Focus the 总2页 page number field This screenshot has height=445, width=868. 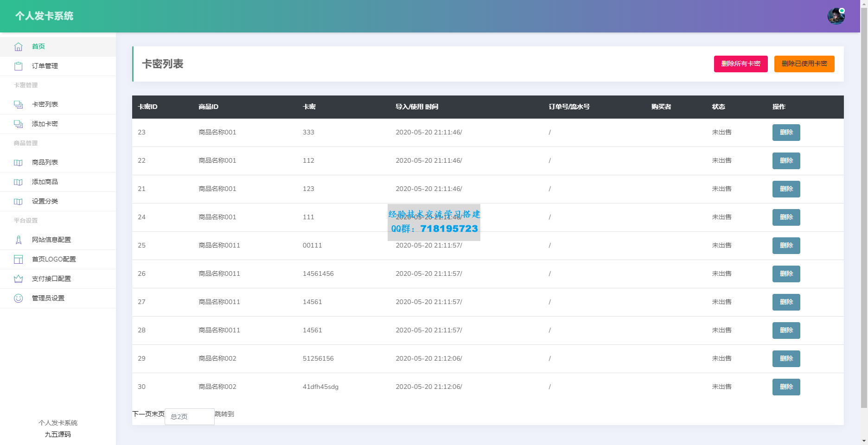(189, 417)
